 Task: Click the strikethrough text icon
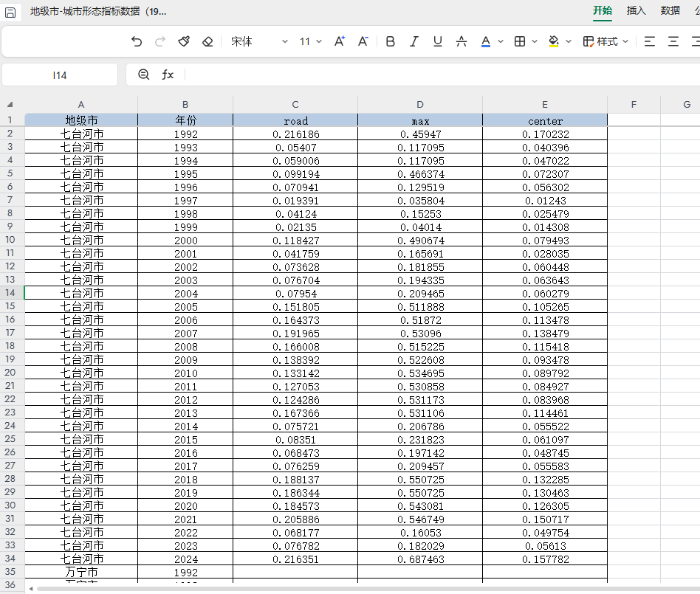(461, 41)
